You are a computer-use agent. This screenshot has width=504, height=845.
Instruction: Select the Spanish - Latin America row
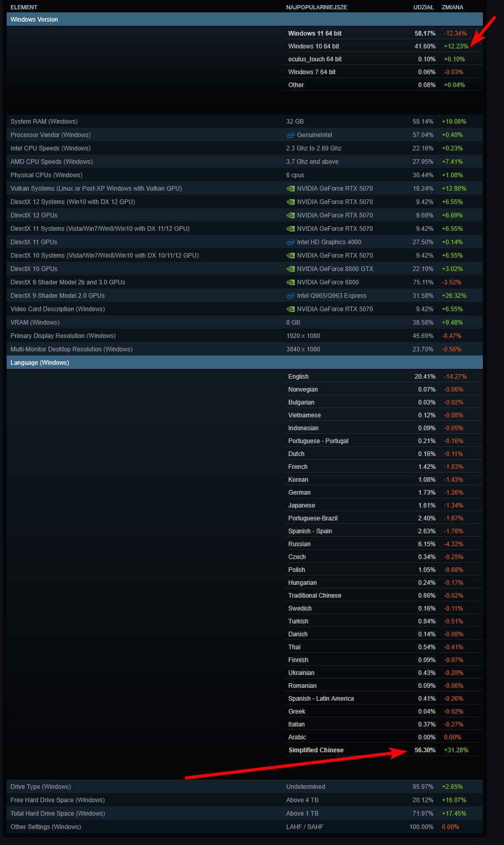click(383, 699)
